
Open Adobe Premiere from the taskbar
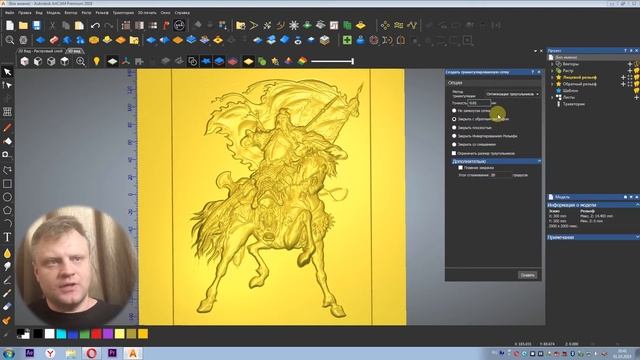[x=112, y=353]
